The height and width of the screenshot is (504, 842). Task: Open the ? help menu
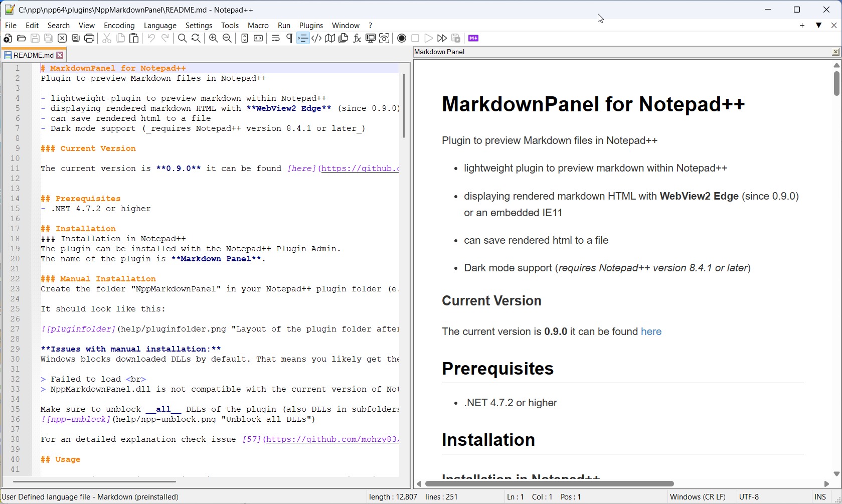pyautogui.click(x=371, y=25)
